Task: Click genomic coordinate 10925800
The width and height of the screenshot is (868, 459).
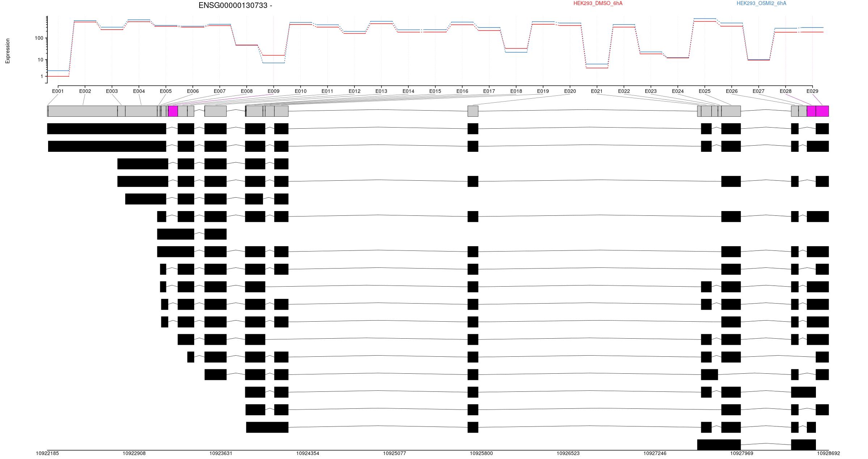Action: tap(481, 453)
